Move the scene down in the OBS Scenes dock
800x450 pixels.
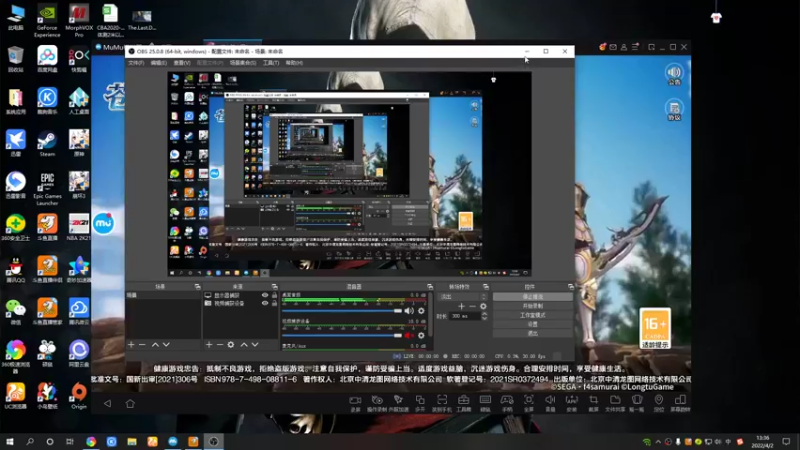pyautogui.click(x=166, y=345)
